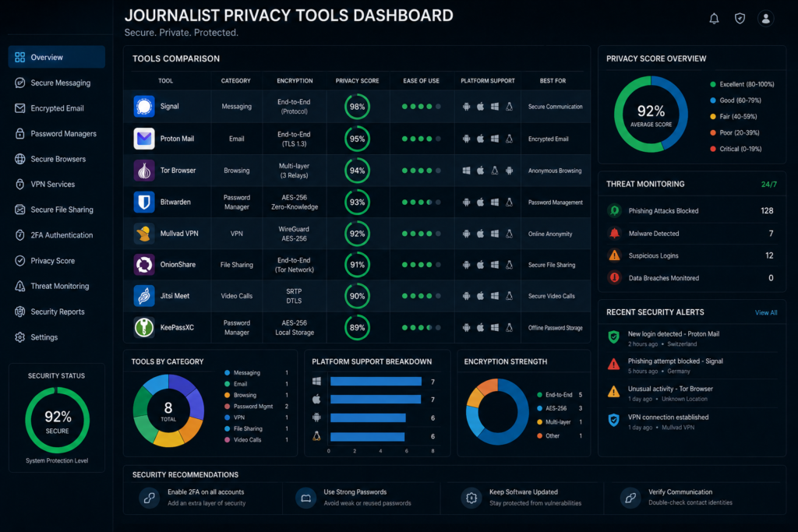Click Signal's 98% privacy score ring
Viewport: 798px width, 532px height.
tap(357, 107)
